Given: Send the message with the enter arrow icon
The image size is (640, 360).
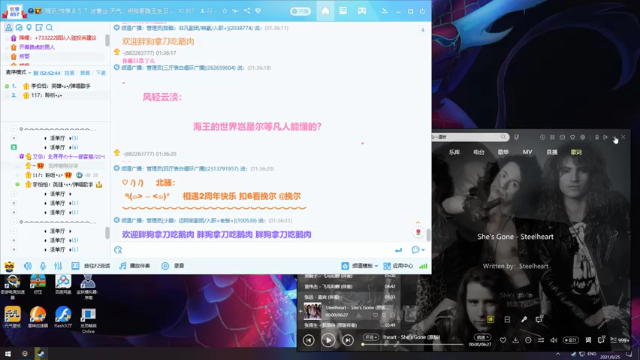Looking at the screenshot, I should tap(399, 250).
